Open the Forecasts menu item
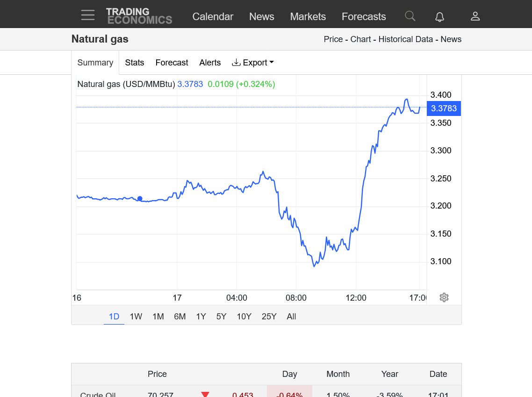Image resolution: width=532 pixels, height=397 pixels. tap(364, 16)
